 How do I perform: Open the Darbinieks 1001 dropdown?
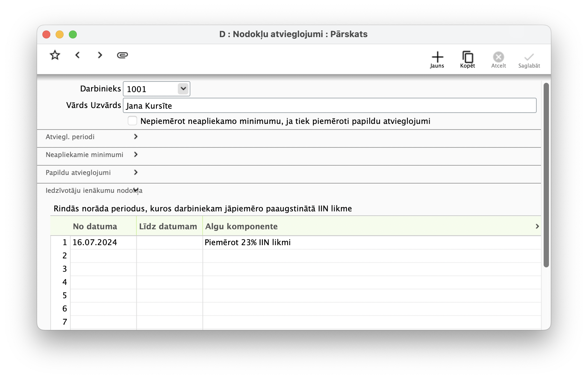(x=183, y=88)
